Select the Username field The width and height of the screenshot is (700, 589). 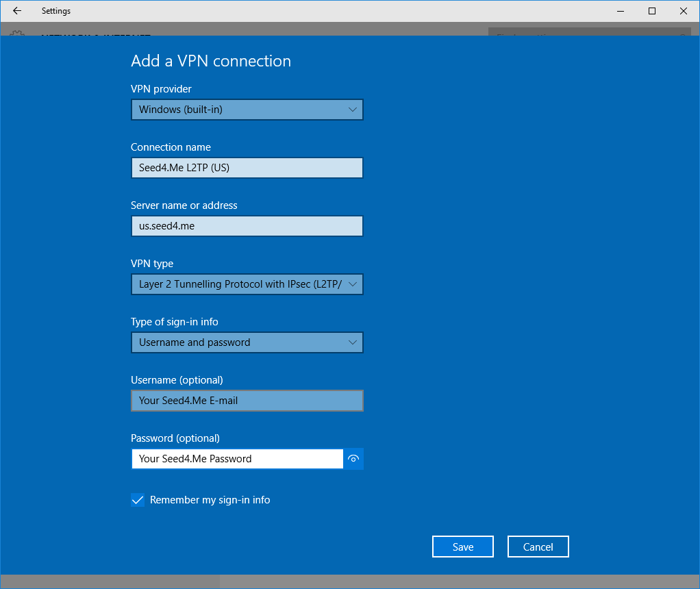point(247,401)
